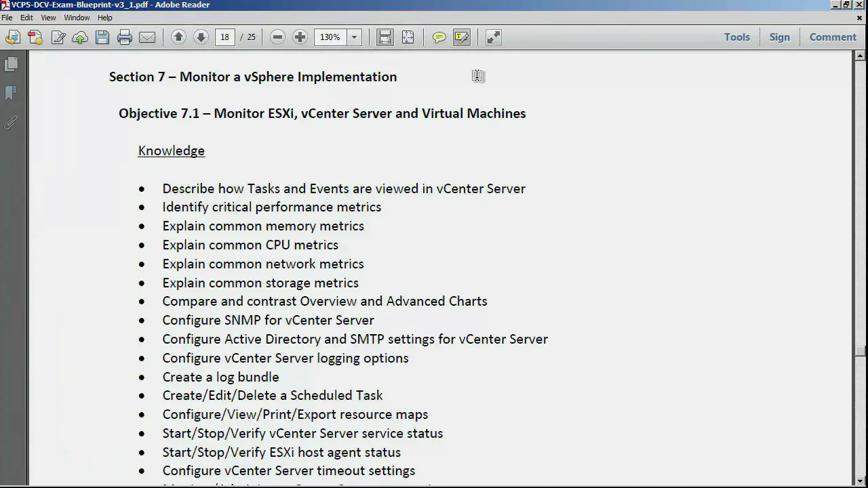Fit one full page to window icon

(x=408, y=37)
